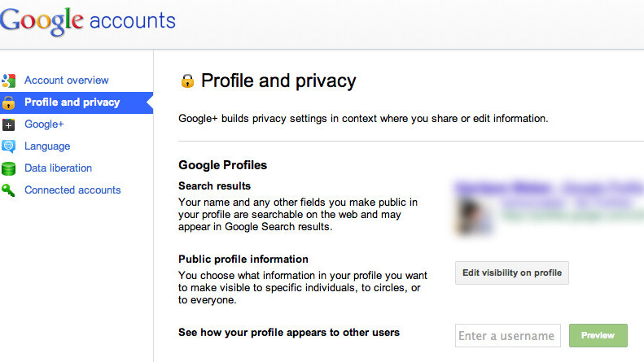Open the Account overview section
Viewport: 644px width, 362px height.
(x=66, y=81)
